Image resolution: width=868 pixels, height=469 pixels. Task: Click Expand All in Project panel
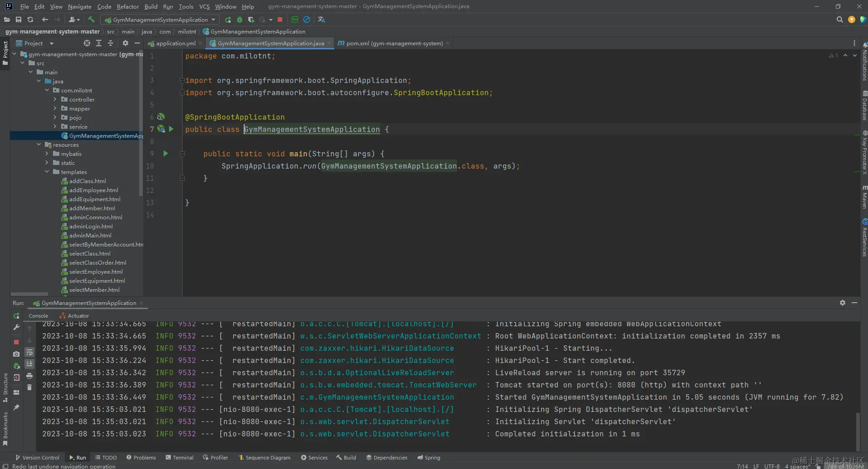tap(99, 43)
